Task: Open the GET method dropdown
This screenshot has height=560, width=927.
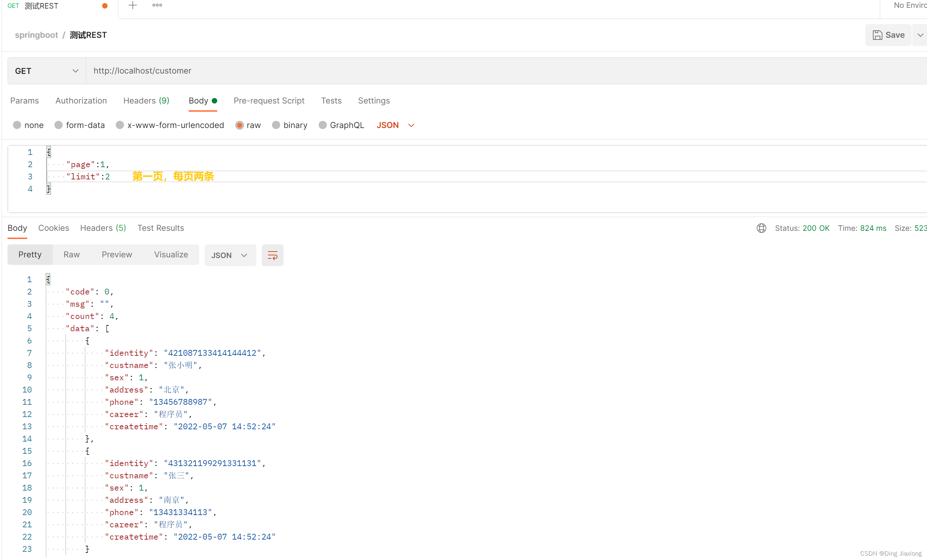Action: click(47, 71)
